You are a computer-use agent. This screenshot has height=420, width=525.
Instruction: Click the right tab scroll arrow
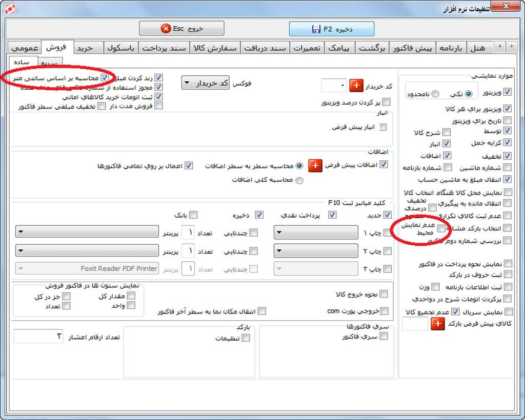tap(511, 46)
